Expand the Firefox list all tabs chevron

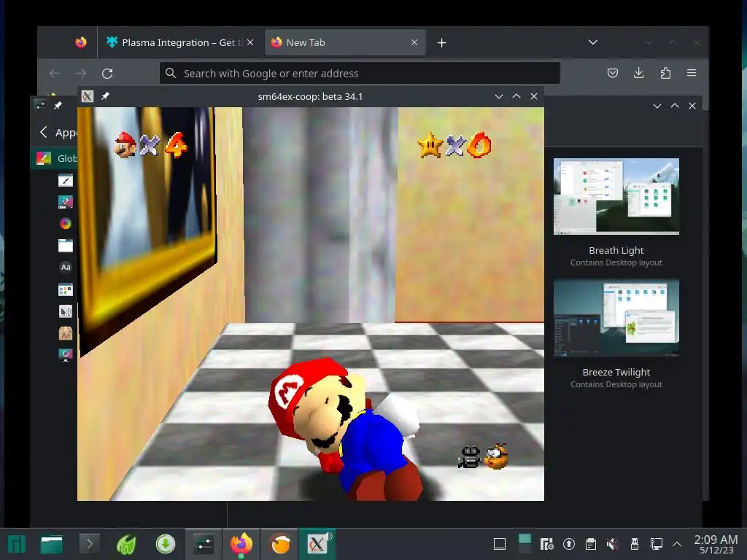[x=592, y=42]
